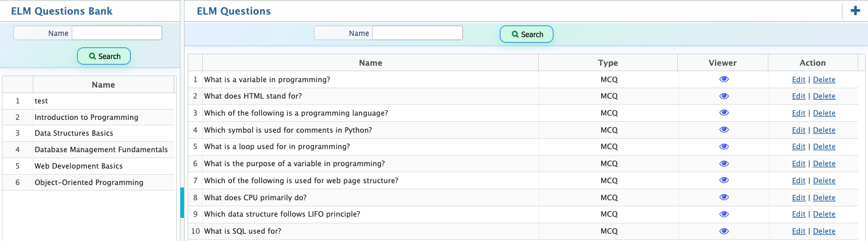
Task: Click Action column header
Action: [813, 63]
